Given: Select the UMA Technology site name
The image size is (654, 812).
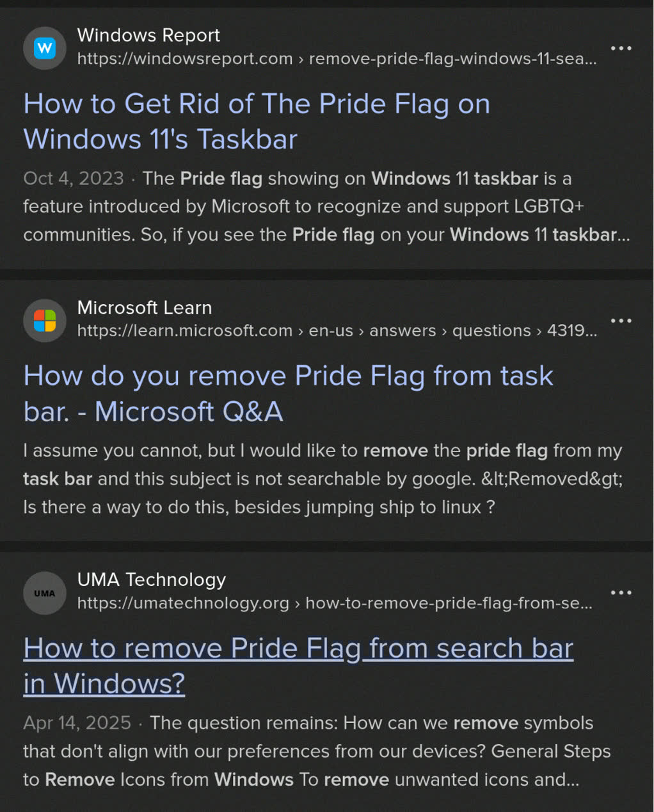Looking at the screenshot, I should point(152,580).
